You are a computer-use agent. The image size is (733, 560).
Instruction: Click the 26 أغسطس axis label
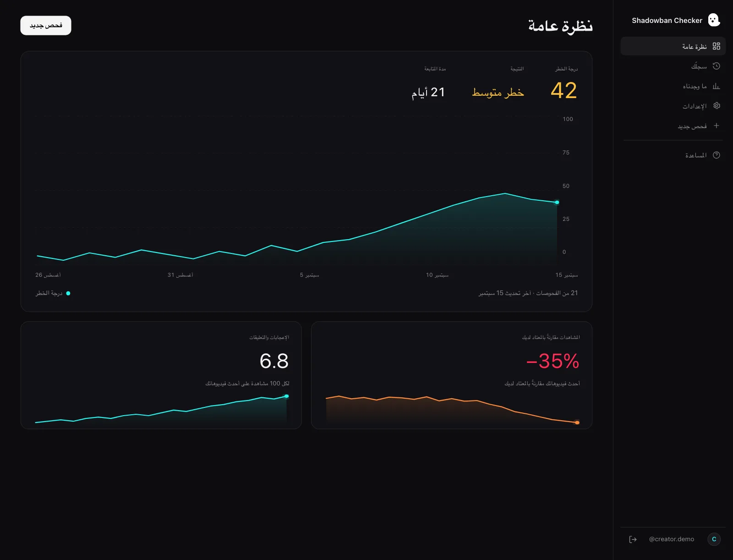point(48,275)
